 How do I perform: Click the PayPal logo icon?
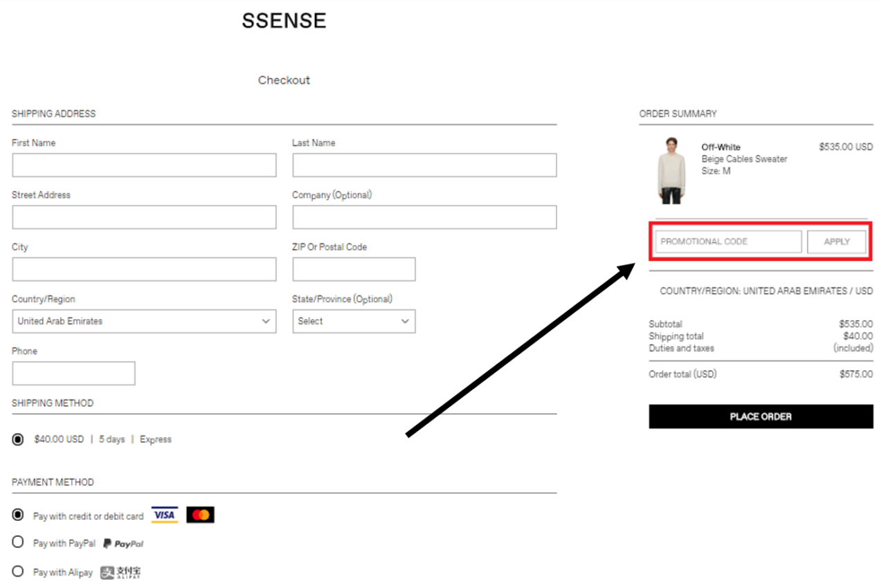click(123, 543)
